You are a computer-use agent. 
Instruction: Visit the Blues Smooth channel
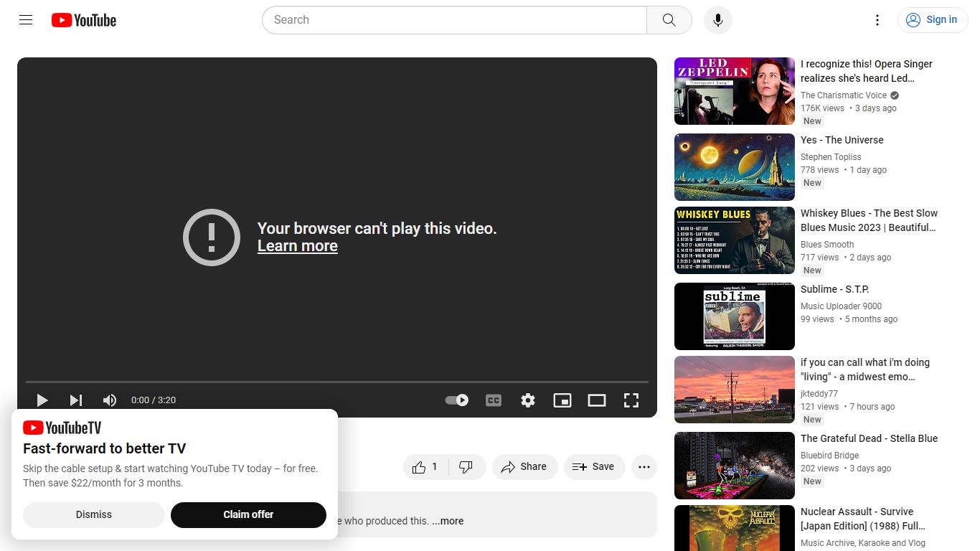(827, 245)
